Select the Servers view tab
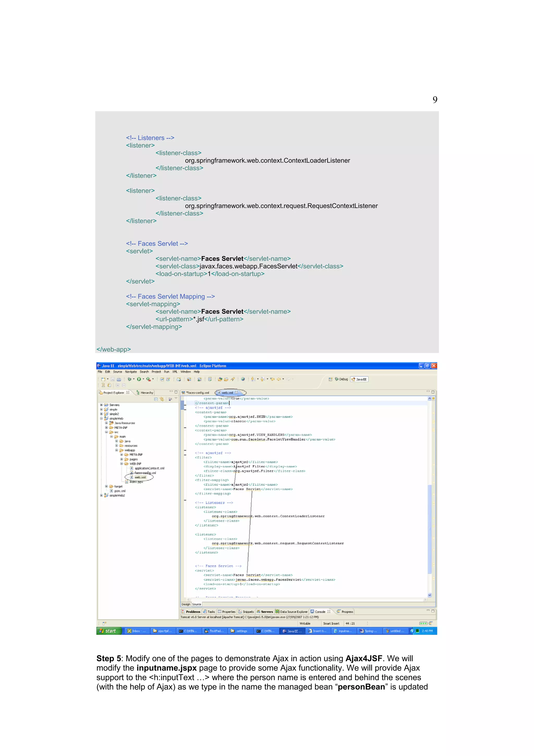The width and height of the screenshot is (534, 756). coord(265,612)
